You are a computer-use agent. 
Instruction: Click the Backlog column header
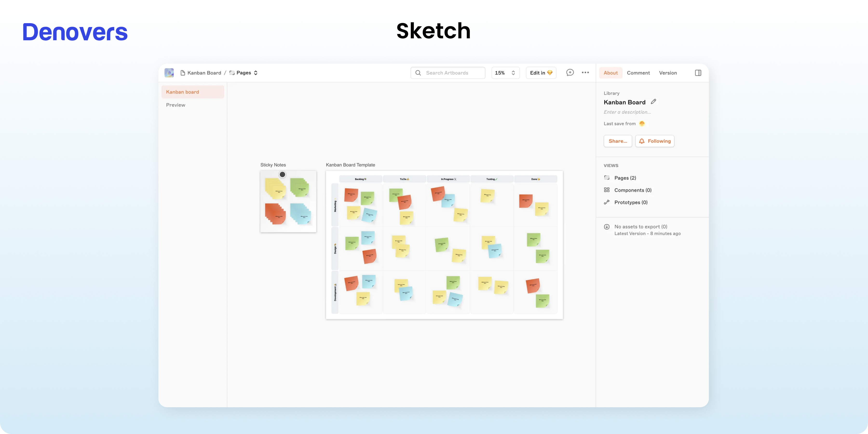(x=360, y=179)
